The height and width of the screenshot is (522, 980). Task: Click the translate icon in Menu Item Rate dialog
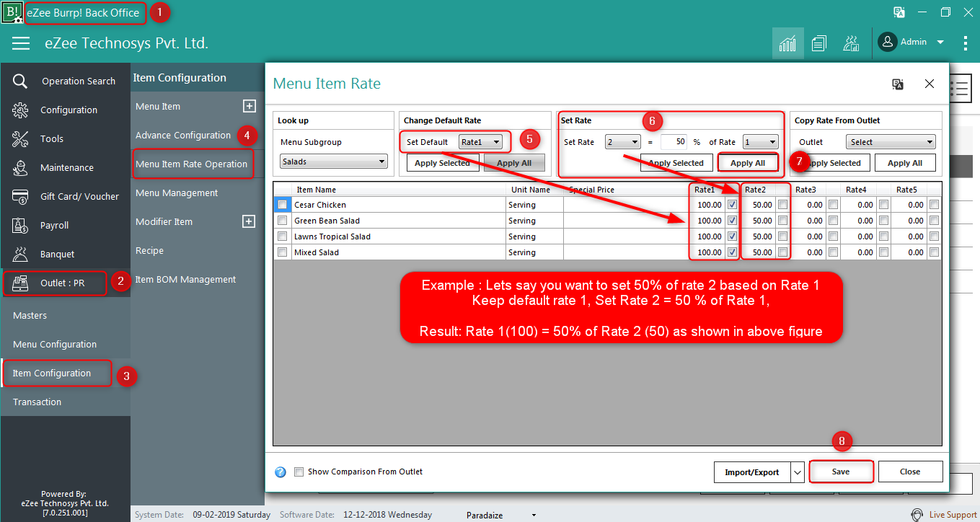898,84
